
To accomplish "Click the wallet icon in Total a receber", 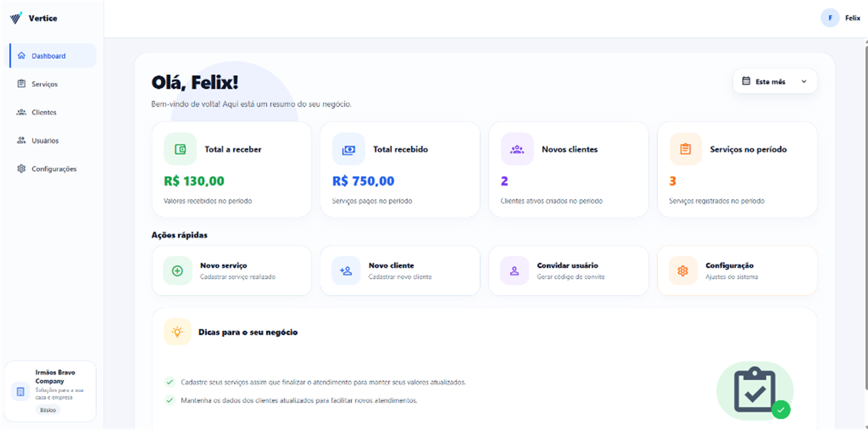I will pos(180,149).
